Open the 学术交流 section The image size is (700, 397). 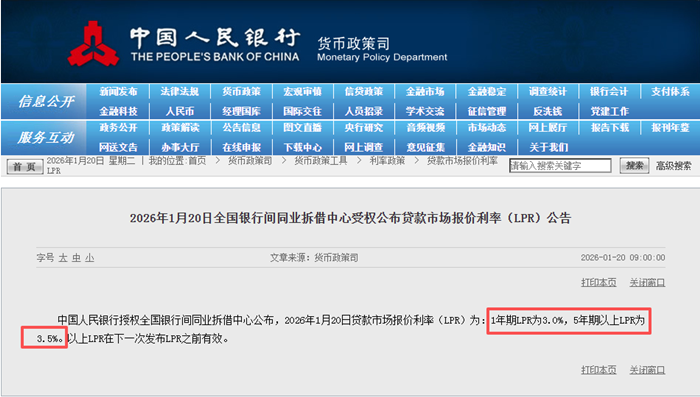[425, 111]
